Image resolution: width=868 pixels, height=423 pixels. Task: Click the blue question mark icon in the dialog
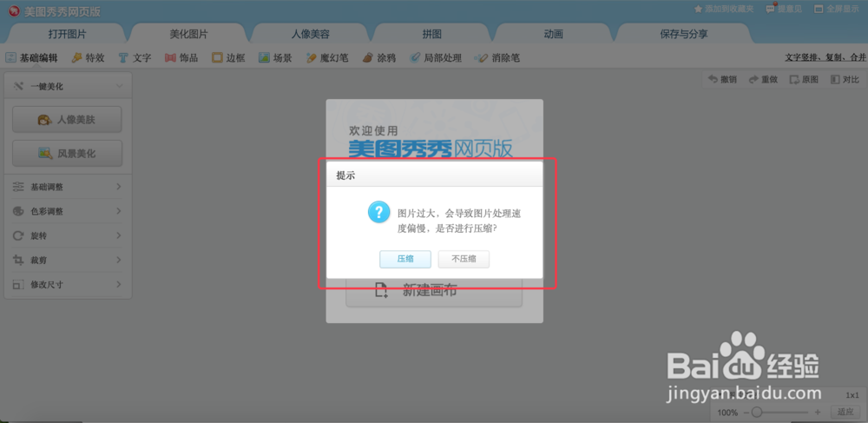click(379, 212)
